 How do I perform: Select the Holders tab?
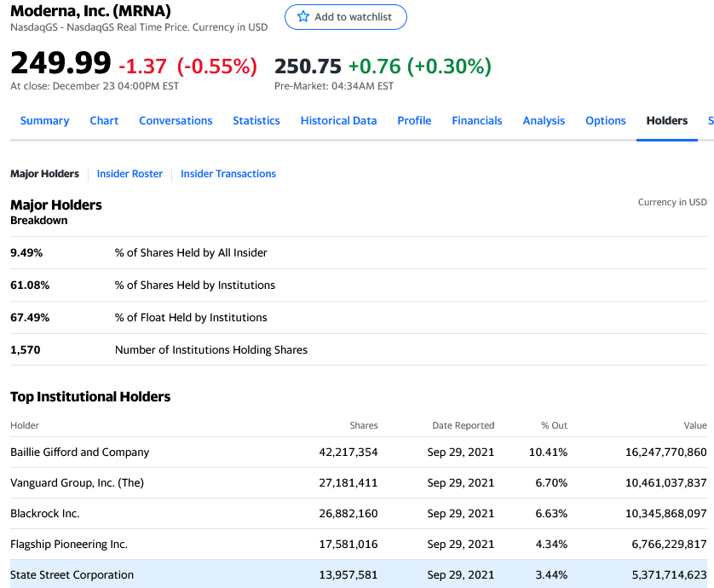[x=667, y=121]
